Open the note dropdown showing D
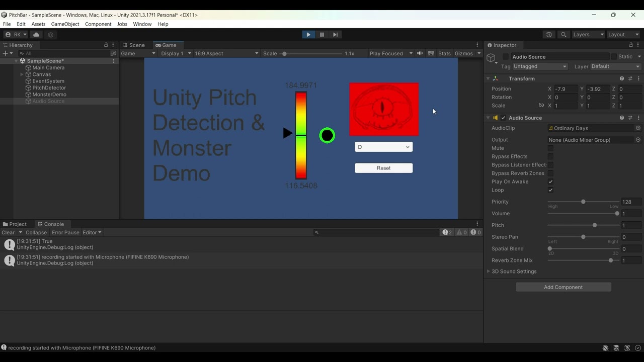Image resolution: width=644 pixels, height=362 pixels. point(384,147)
